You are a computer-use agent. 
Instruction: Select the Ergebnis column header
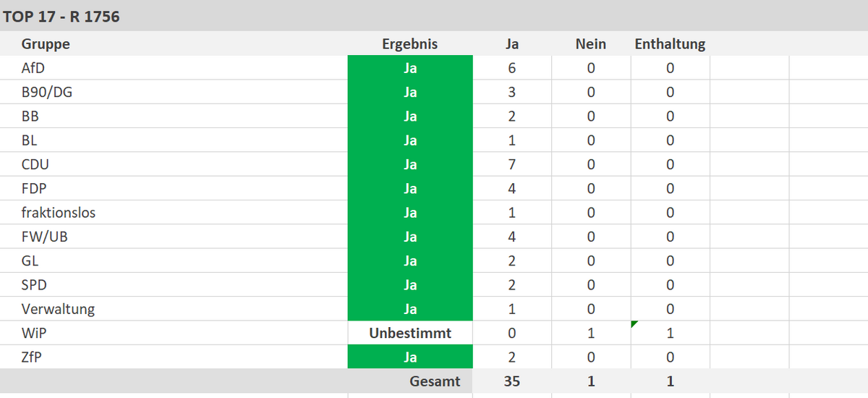[409, 44]
